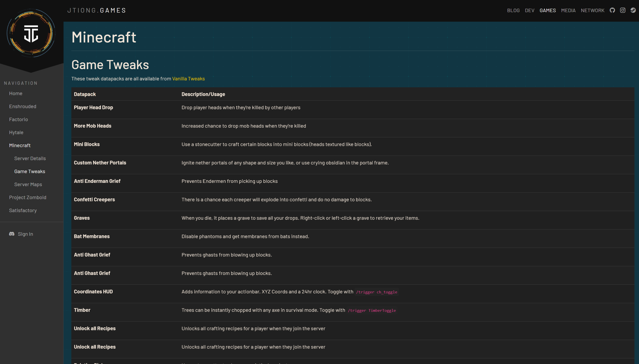
Task: Open Project Zomboid page
Action: (x=28, y=197)
